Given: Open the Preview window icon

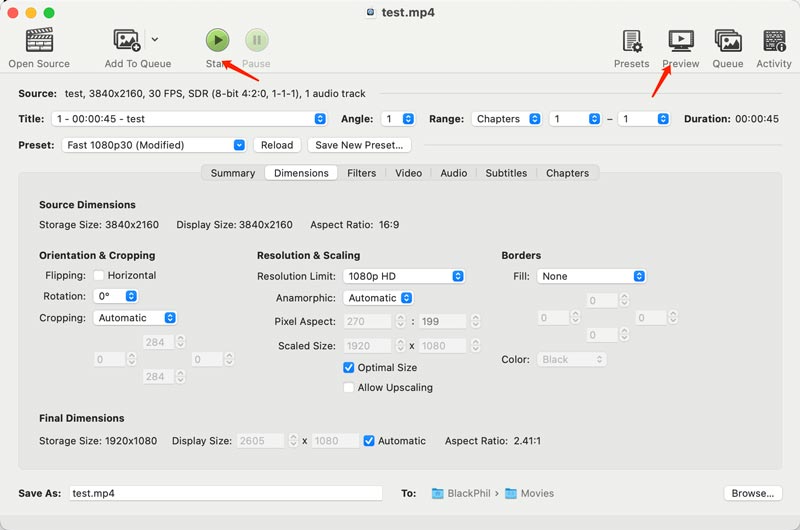Looking at the screenshot, I should click(x=681, y=41).
